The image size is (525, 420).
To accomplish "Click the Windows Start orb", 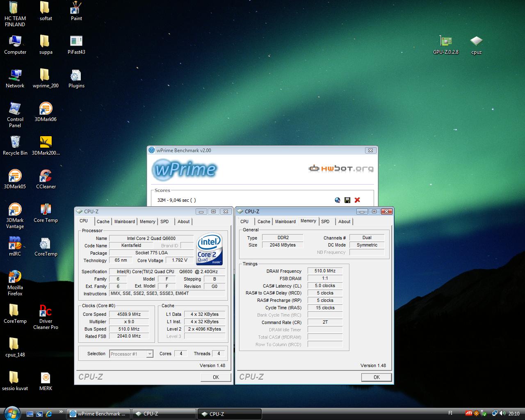I will coord(11,413).
